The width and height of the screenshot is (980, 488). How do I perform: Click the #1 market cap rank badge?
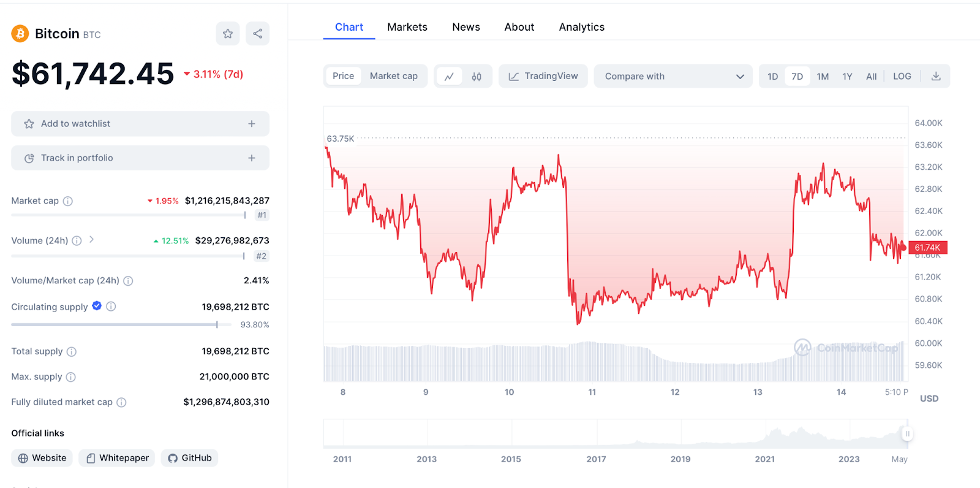click(262, 215)
